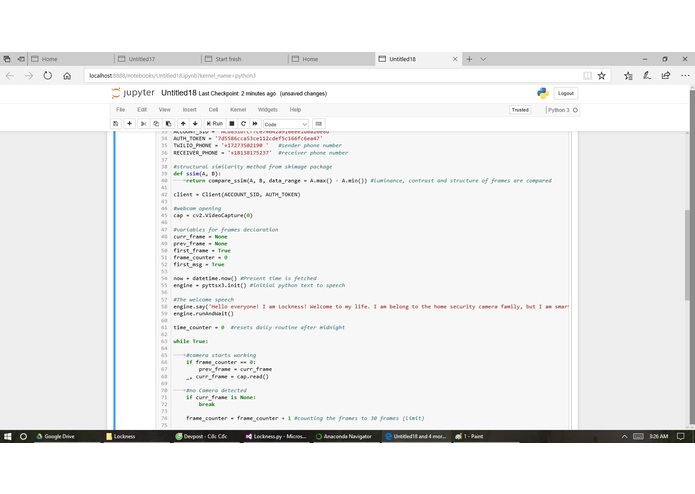Screen dimensions: 695x494
Task: Click code line 'while True:'
Action: [x=191, y=341]
